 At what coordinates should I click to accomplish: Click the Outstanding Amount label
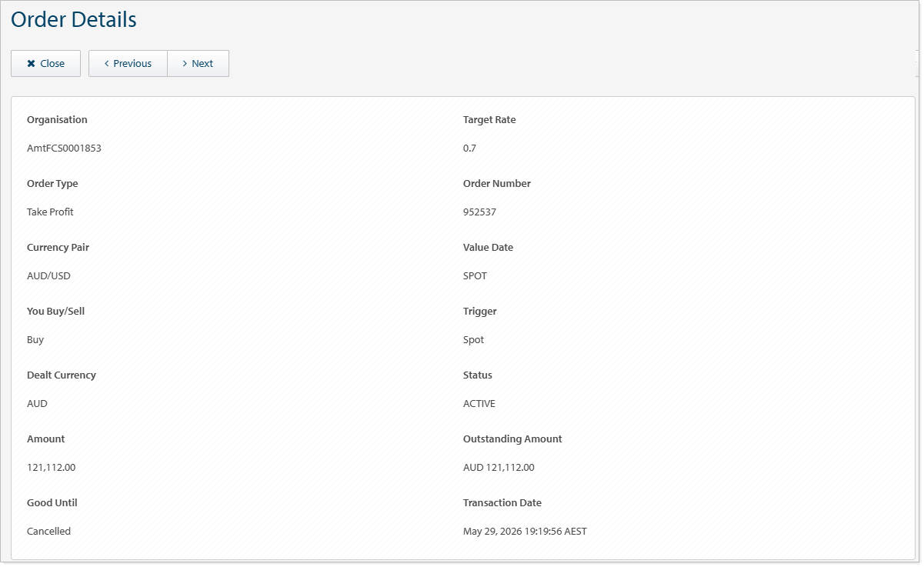(x=512, y=439)
